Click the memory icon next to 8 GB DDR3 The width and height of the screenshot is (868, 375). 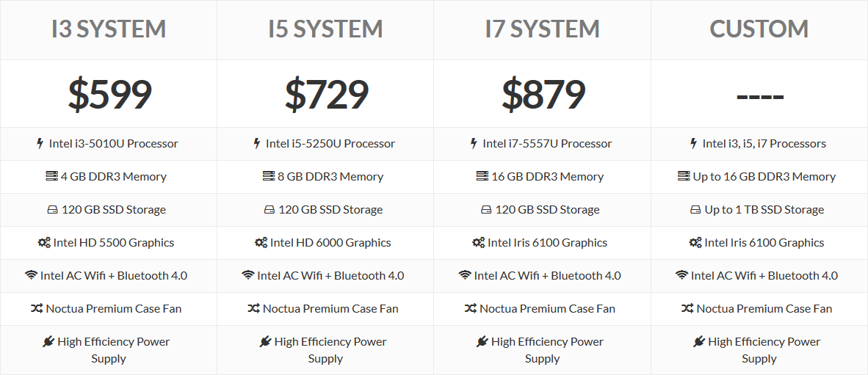click(x=269, y=177)
